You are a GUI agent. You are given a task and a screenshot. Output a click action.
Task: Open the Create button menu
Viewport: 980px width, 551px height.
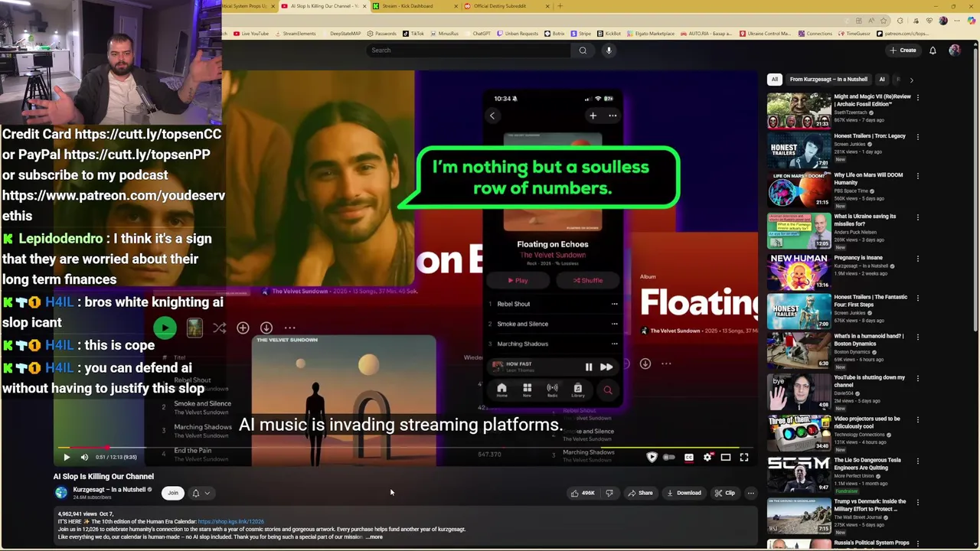point(903,51)
